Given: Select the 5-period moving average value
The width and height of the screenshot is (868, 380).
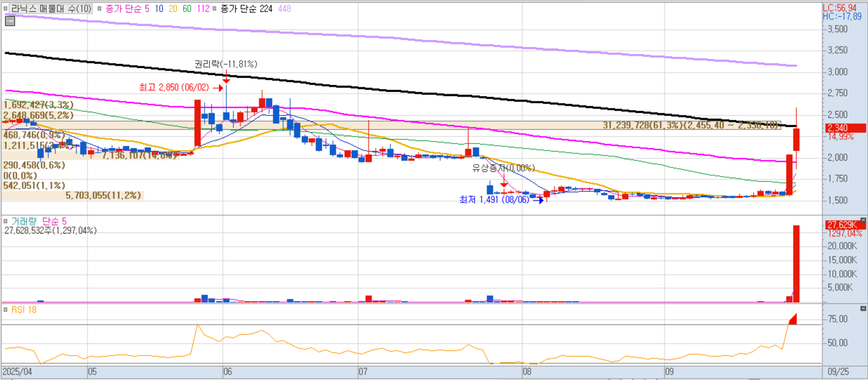Looking at the screenshot, I should click(x=147, y=8).
